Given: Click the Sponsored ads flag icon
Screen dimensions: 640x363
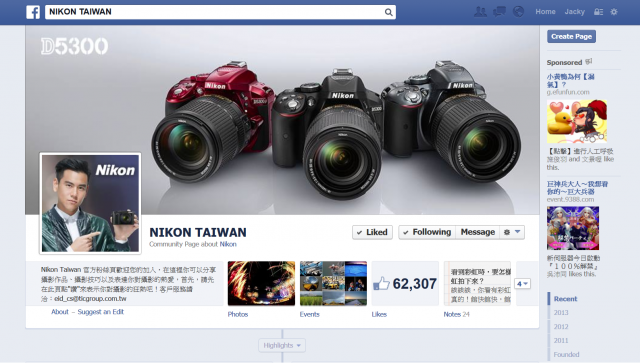Looking at the screenshot, I should 589,62.
